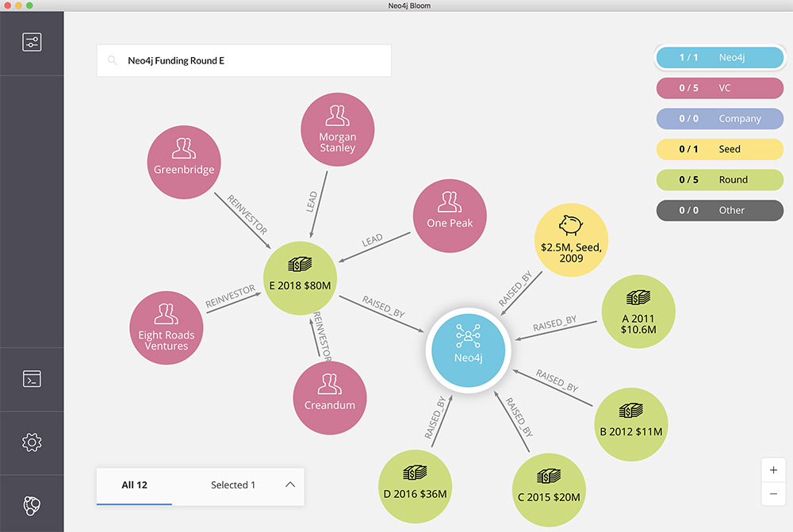
Task: Toggle the Round category in legend
Action: pos(719,180)
